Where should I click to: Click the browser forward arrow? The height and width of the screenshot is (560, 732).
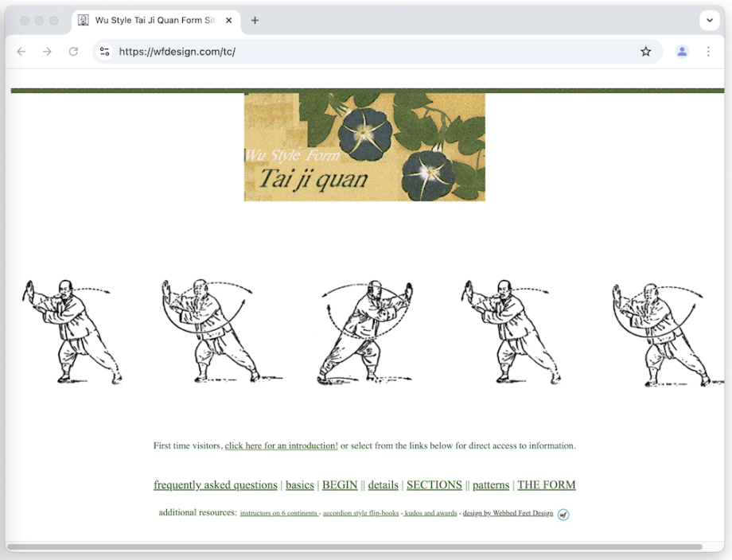(x=47, y=52)
